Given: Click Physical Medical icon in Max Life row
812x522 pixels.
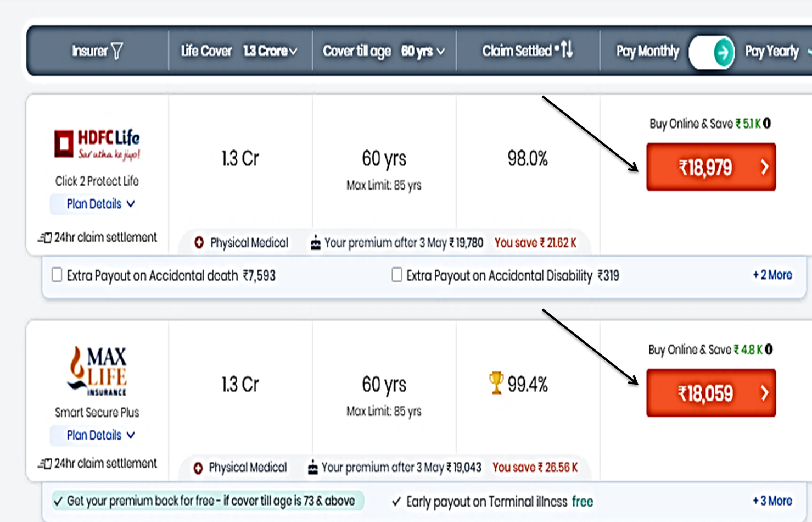Looking at the screenshot, I should pos(198,468).
